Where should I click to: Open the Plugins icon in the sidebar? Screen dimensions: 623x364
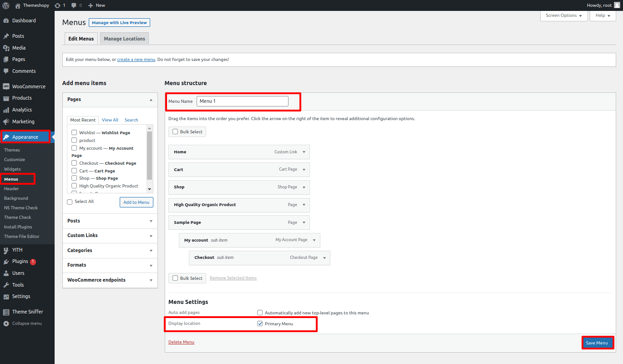tap(6, 262)
